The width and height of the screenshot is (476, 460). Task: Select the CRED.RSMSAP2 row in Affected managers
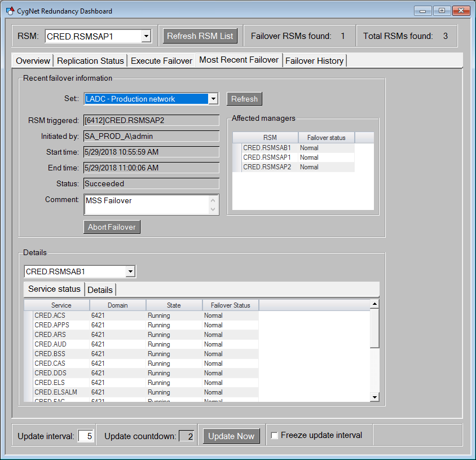294,167
